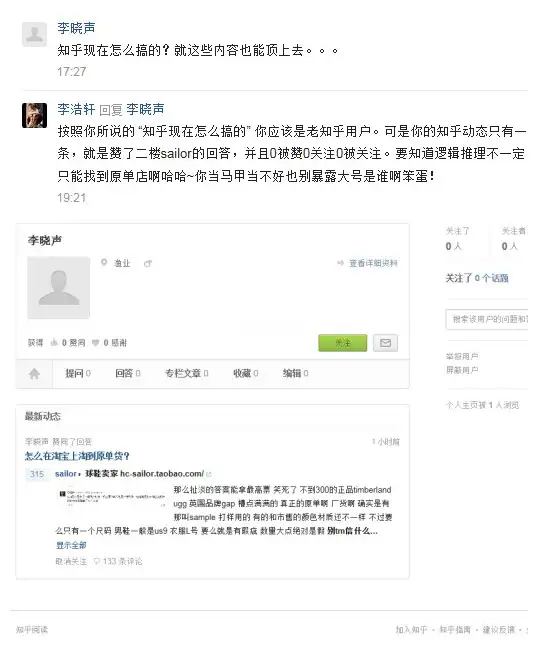Open the 专栏文章 tab
Image resolution: width=538 pixels, height=649 pixels.
tap(187, 373)
